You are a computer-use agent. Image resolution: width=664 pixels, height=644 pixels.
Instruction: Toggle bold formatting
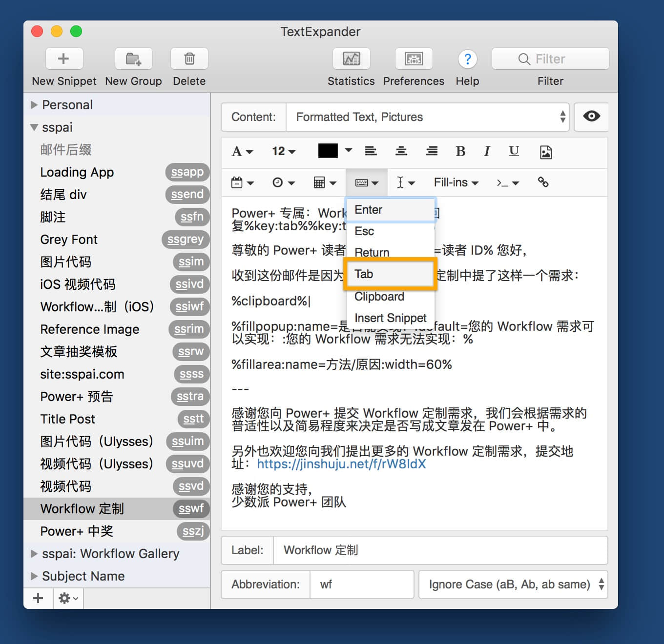[460, 151]
